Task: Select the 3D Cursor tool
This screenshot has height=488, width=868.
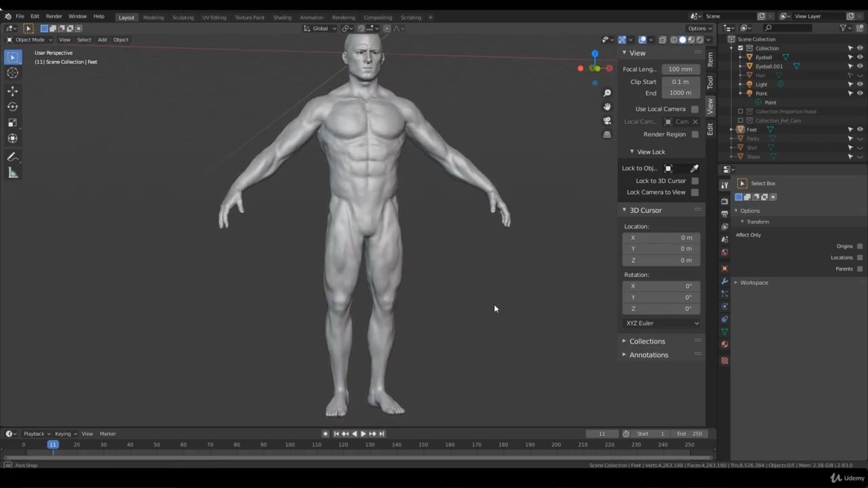Action: pyautogui.click(x=13, y=73)
